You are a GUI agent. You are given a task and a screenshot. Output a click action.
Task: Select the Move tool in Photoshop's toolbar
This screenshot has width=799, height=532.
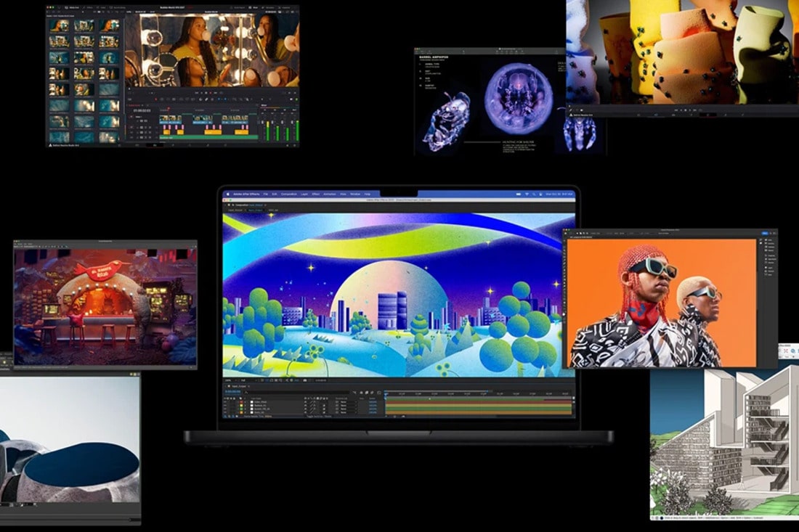566,240
